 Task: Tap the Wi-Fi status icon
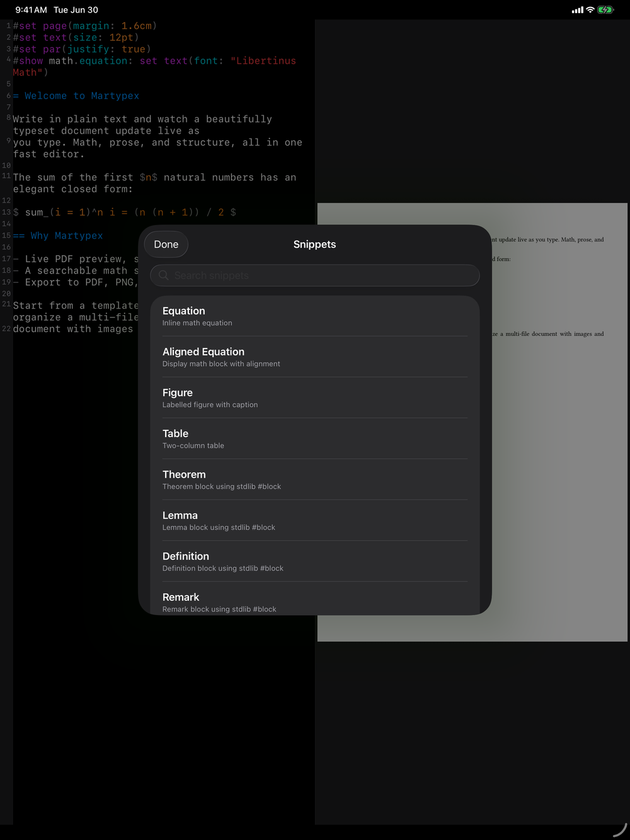tap(590, 9)
